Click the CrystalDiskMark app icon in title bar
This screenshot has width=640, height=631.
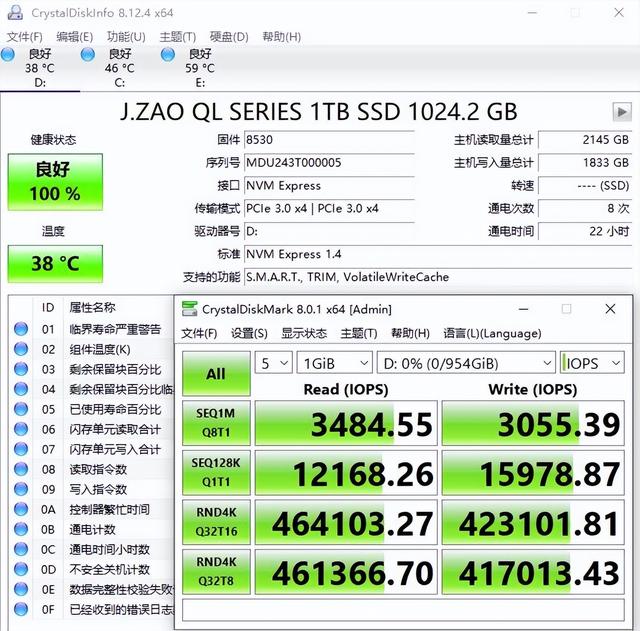(189, 309)
